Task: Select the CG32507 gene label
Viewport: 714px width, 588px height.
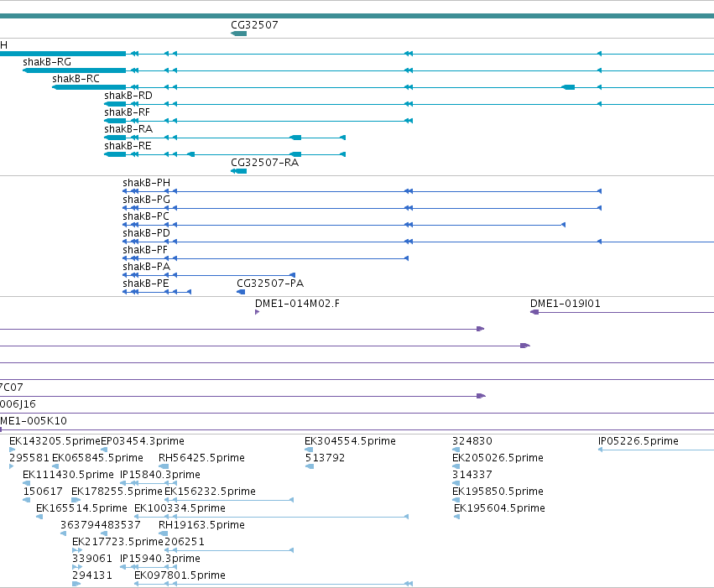Action: click(x=254, y=25)
